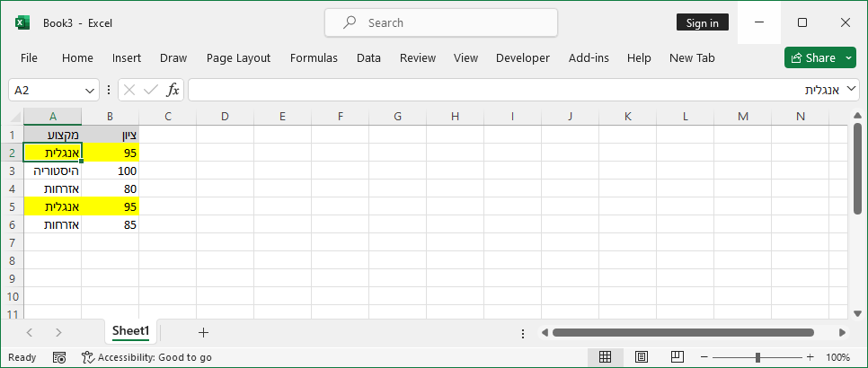Click the 100% zoom level button
The height and width of the screenshot is (368, 868).
click(837, 357)
